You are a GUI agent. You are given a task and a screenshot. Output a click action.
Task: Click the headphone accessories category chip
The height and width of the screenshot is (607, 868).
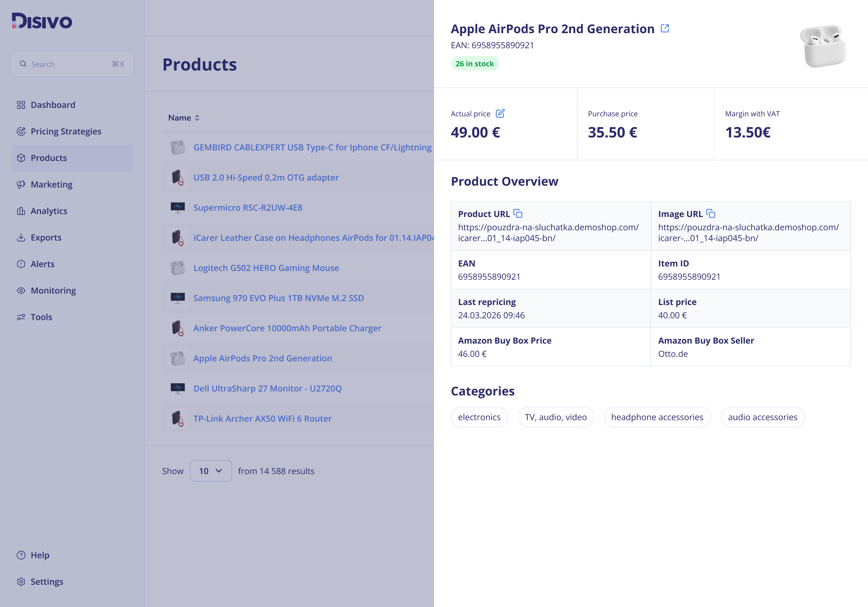[657, 417]
